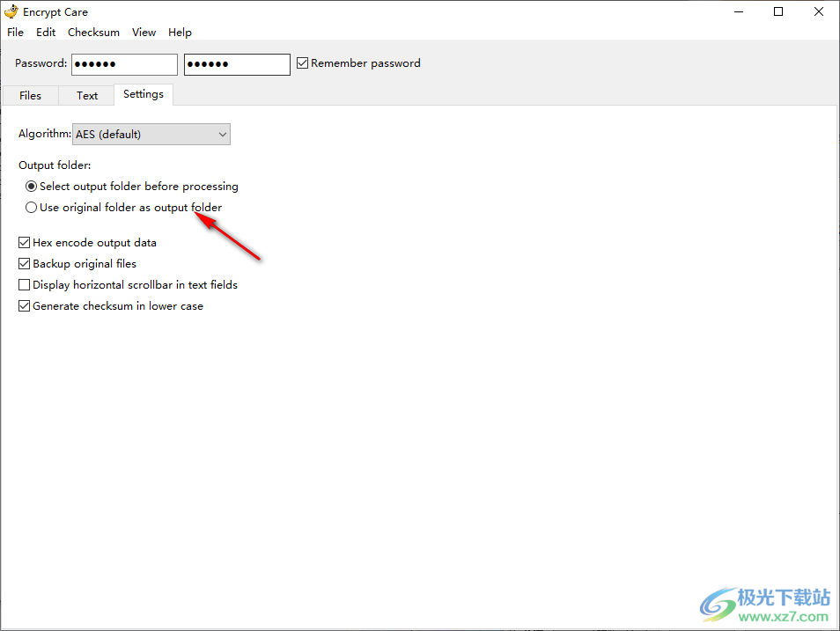Click the Output folder label
The height and width of the screenshot is (631, 840).
55,165
